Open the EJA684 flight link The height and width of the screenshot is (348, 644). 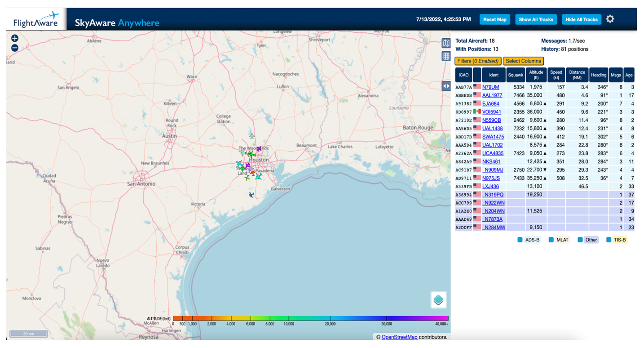pyautogui.click(x=490, y=103)
